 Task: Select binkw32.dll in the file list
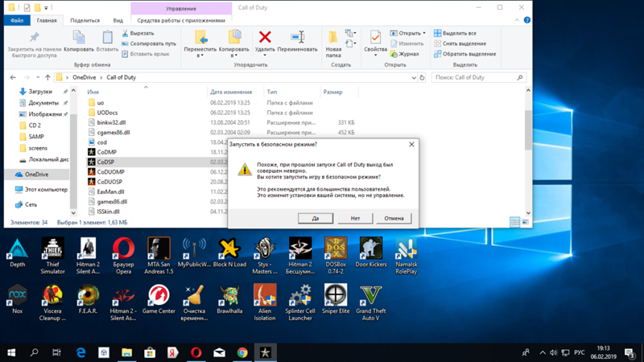coord(111,122)
